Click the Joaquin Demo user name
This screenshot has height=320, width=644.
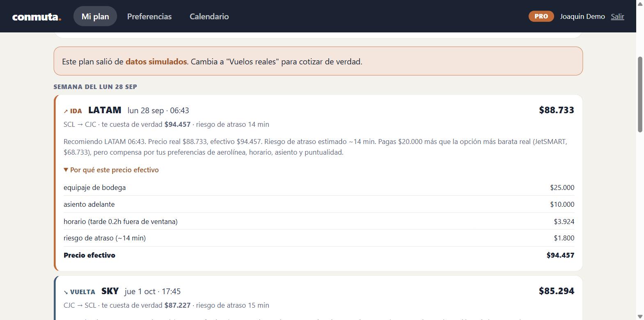point(582,16)
